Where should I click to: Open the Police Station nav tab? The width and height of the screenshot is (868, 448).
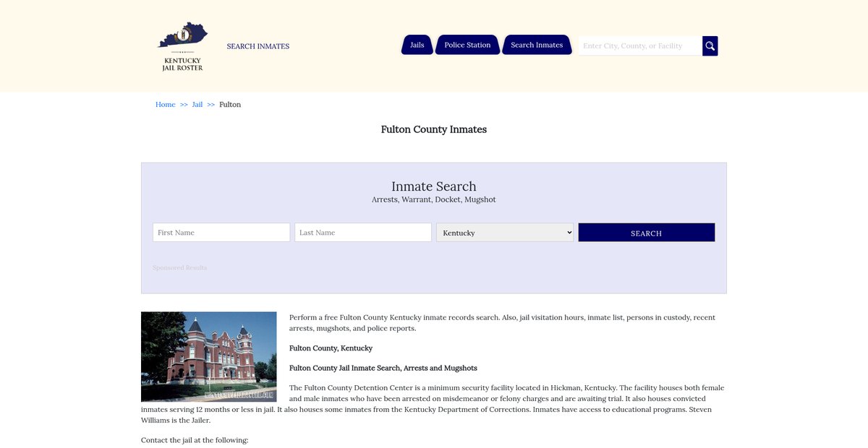[467, 45]
